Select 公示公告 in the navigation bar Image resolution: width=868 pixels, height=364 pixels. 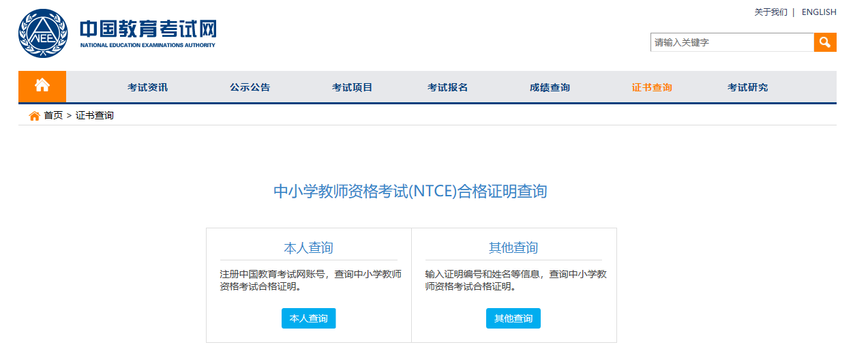[250, 87]
